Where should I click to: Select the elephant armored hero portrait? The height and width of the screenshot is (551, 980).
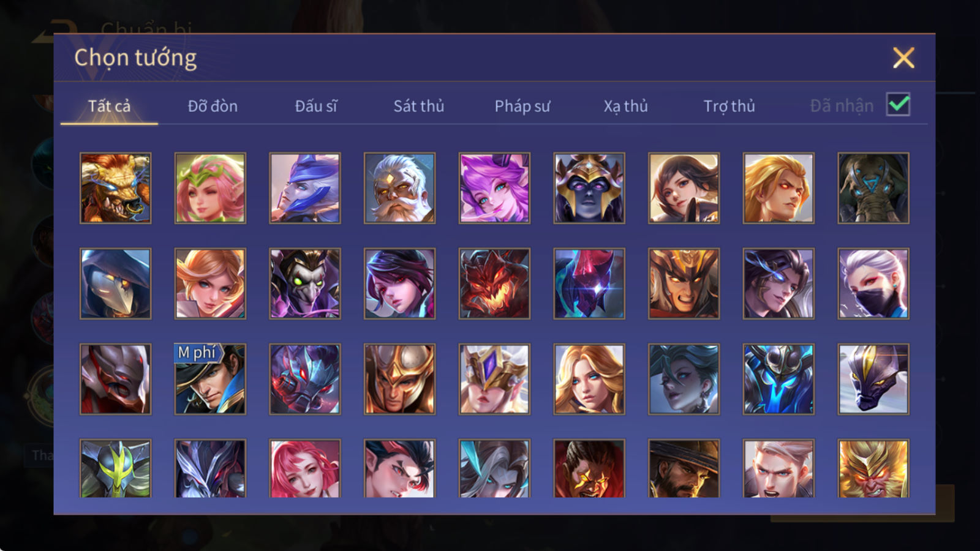coord(873,188)
